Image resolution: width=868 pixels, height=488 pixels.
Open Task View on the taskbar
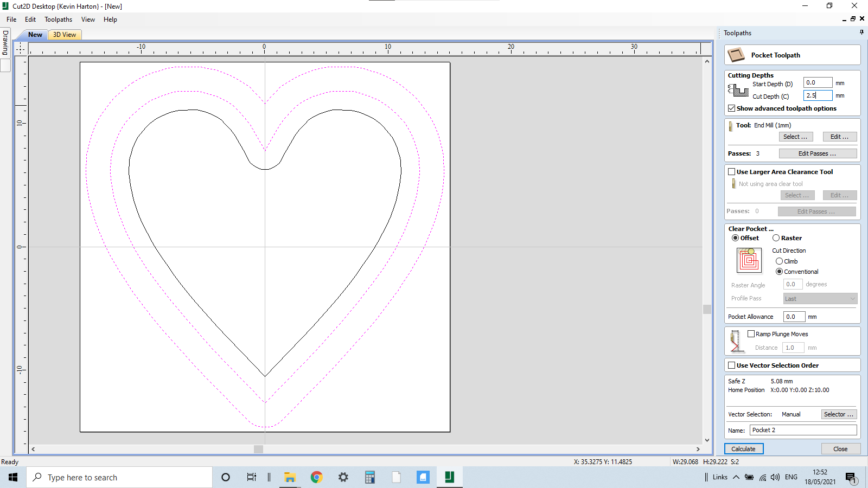(x=252, y=477)
